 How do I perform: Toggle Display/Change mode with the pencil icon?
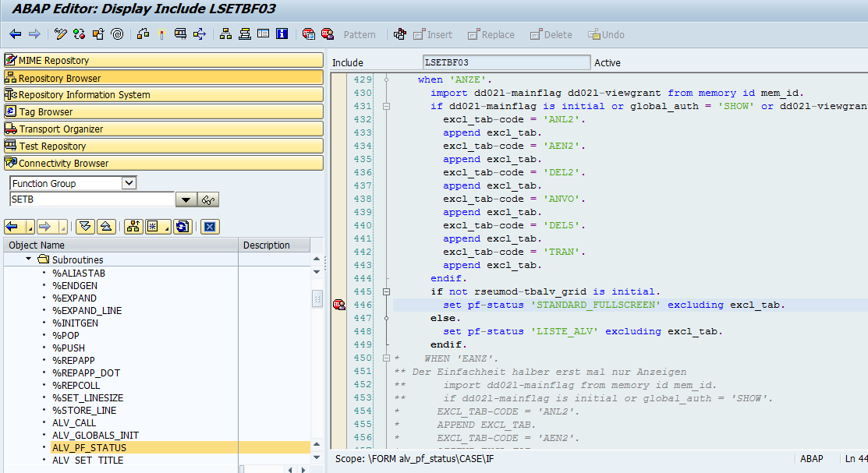pyautogui.click(x=60, y=34)
